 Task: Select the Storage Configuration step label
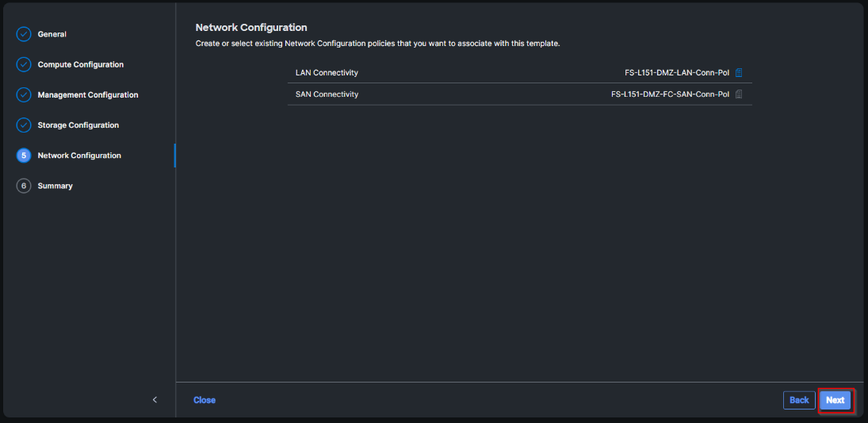pos(78,125)
